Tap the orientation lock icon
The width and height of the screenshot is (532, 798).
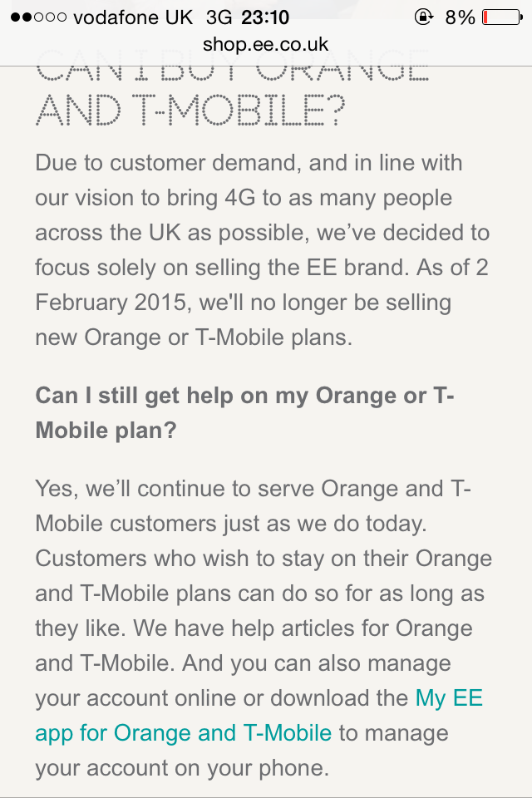426,17
